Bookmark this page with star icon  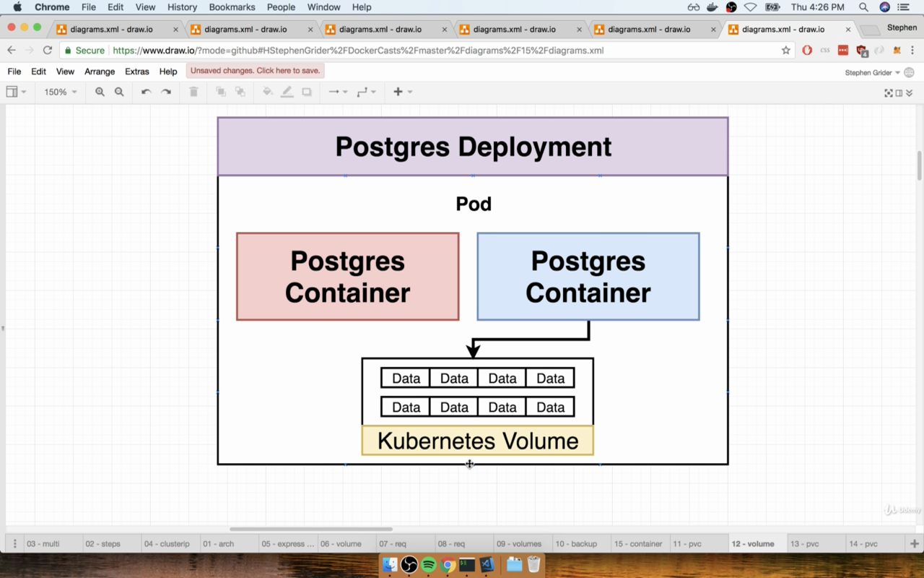click(x=786, y=51)
